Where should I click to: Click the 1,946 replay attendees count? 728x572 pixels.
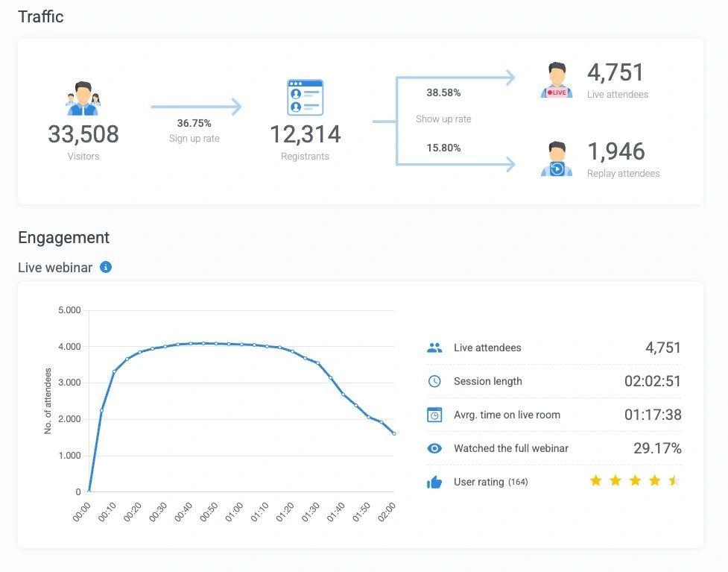pyautogui.click(x=616, y=152)
